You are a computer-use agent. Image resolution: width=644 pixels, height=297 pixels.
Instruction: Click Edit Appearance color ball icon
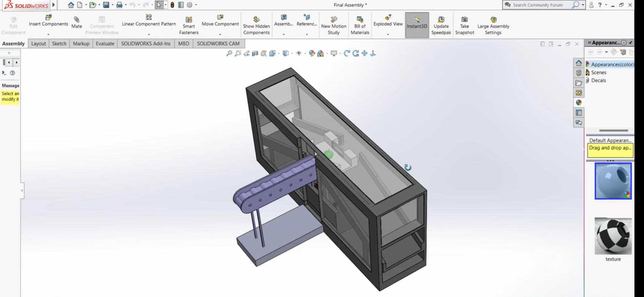tap(312, 53)
